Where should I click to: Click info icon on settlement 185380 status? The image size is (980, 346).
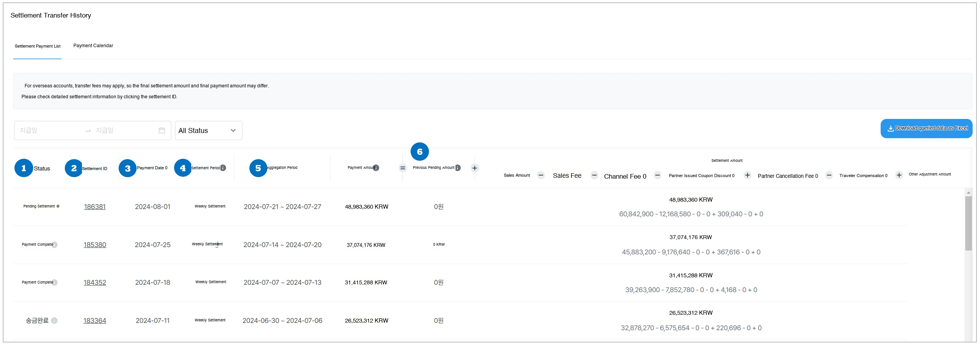click(55, 245)
